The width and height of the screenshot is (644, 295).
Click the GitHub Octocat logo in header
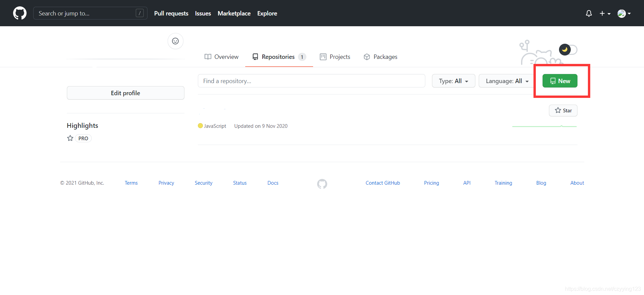[20, 13]
